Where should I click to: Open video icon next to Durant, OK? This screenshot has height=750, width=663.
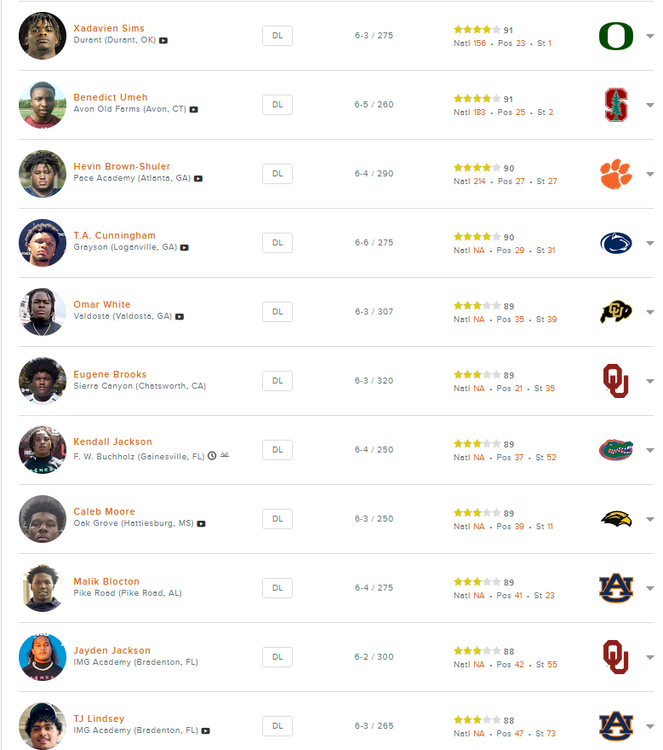coord(164,42)
